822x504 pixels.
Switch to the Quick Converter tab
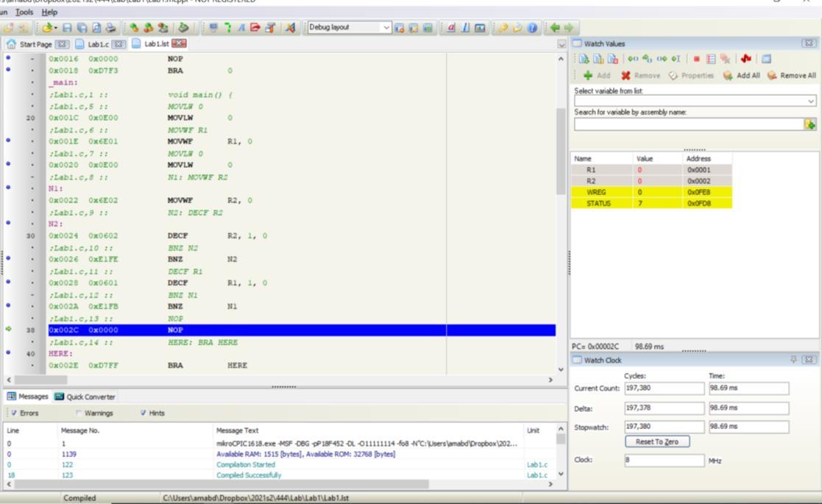coord(85,397)
